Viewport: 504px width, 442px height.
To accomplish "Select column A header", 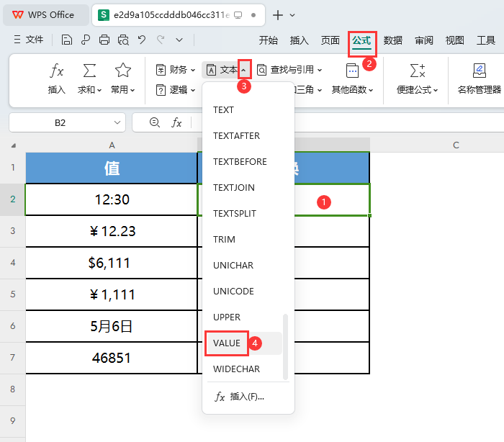I will [112, 145].
